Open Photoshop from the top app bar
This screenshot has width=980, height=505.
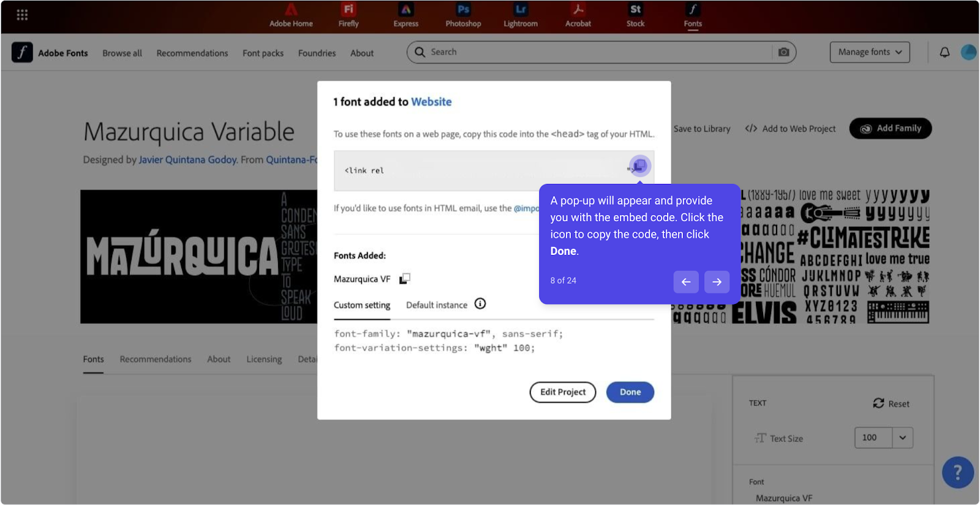tap(463, 16)
